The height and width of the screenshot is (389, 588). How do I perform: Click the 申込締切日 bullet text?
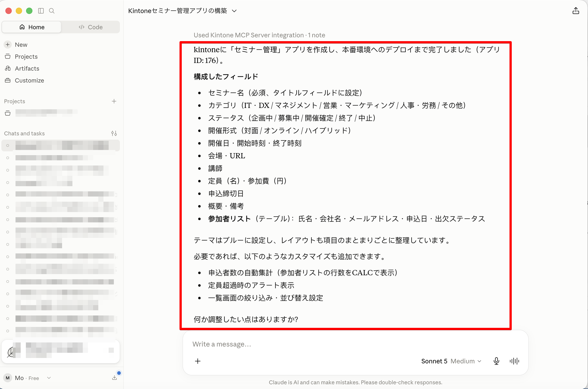(x=226, y=194)
